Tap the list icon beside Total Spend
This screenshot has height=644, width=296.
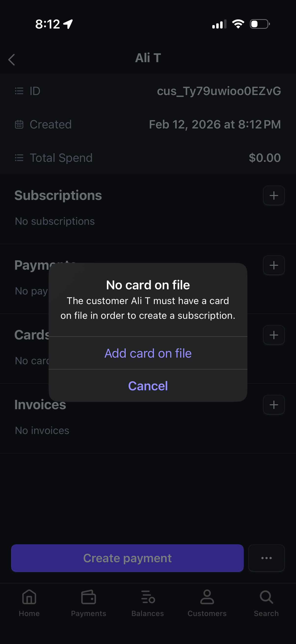pyautogui.click(x=19, y=158)
